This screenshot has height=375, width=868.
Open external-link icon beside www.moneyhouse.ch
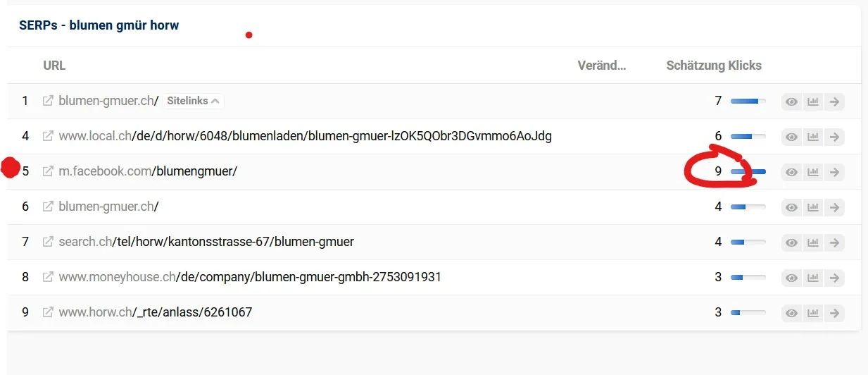click(x=48, y=277)
